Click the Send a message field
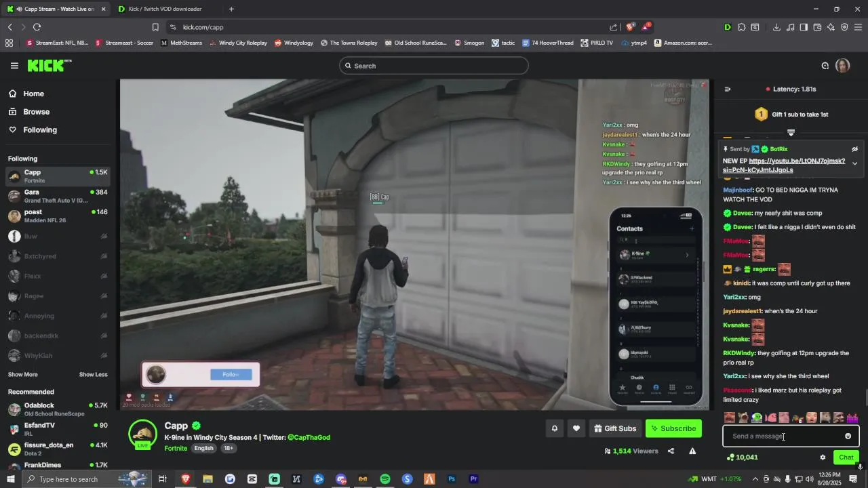 point(783,436)
